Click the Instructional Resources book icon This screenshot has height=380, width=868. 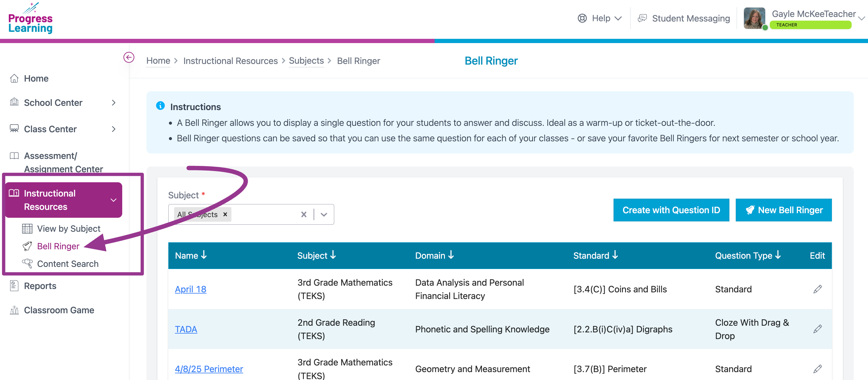[x=14, y=193]
